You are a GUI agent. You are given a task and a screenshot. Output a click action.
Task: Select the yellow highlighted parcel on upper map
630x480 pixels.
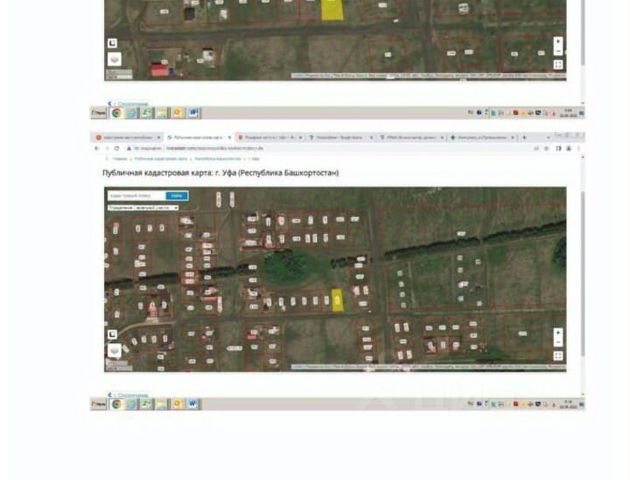pos(333,10)
